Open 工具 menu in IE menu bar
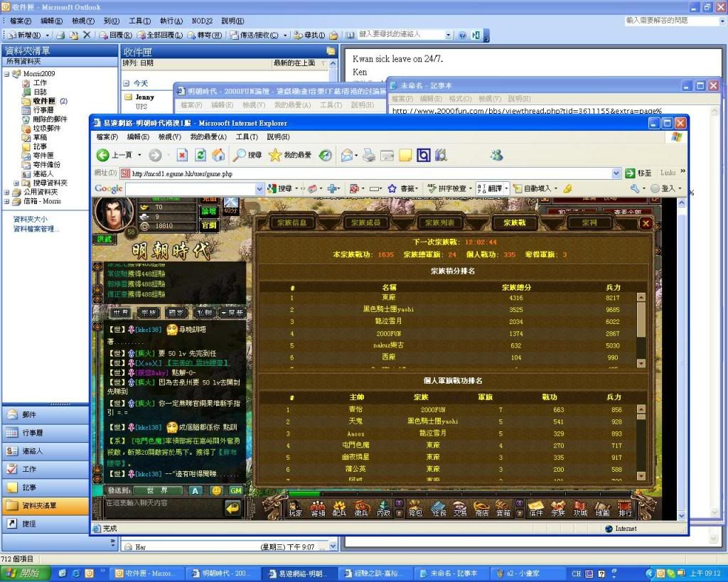The image size is (728, 582). pos(247,137)
